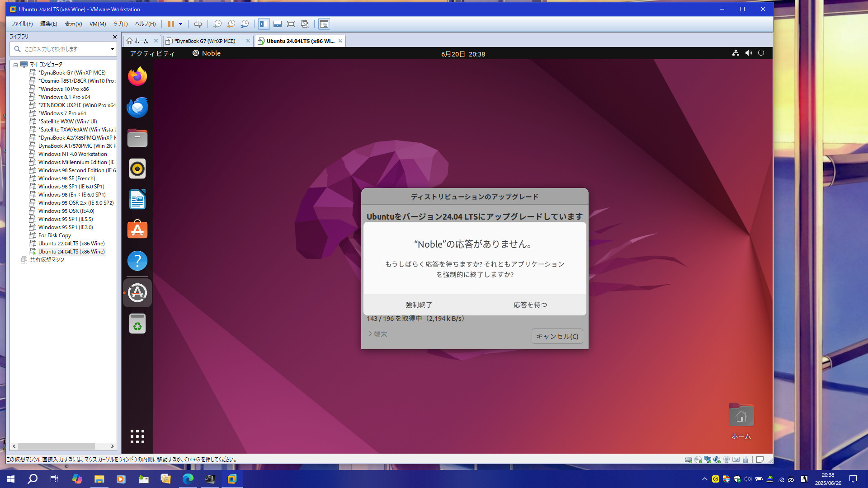Click the Send Ctrl+Alt+Del toolbar icon

pyautogui.click(x=198, y=24)
